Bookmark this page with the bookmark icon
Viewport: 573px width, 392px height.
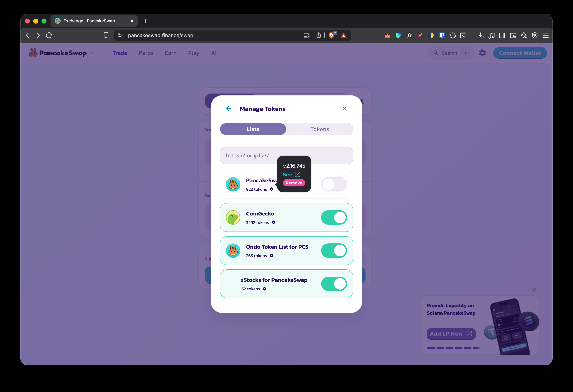(x=106, y=36)
